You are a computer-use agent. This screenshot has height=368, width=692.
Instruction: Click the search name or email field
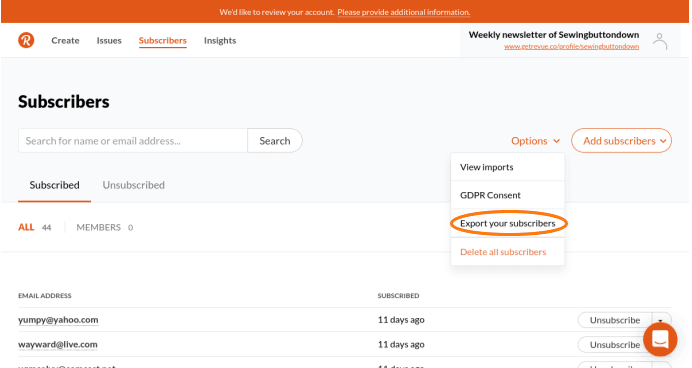click(x=133, y=141)
